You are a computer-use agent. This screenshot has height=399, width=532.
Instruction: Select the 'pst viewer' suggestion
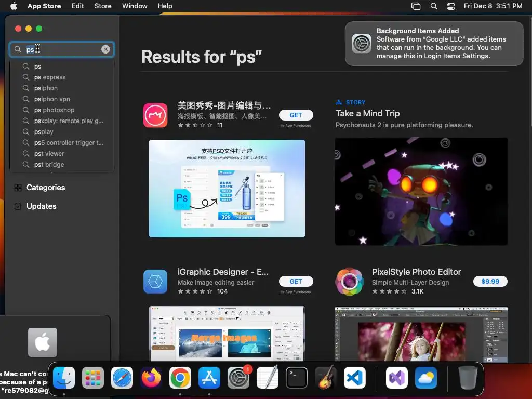[x=62, y=154]
